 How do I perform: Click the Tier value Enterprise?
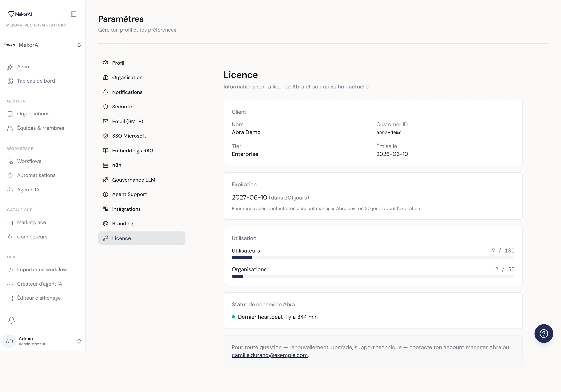pos(245,154)
